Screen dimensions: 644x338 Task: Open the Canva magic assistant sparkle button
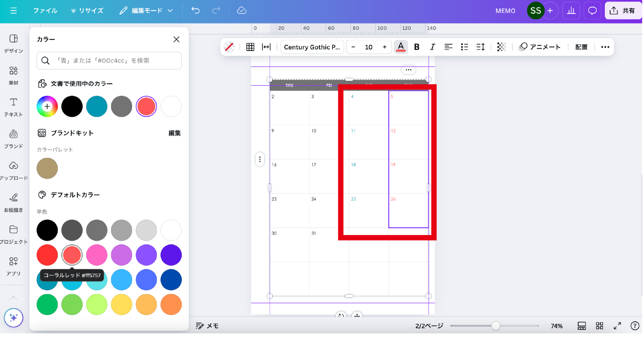pos(13,318)
